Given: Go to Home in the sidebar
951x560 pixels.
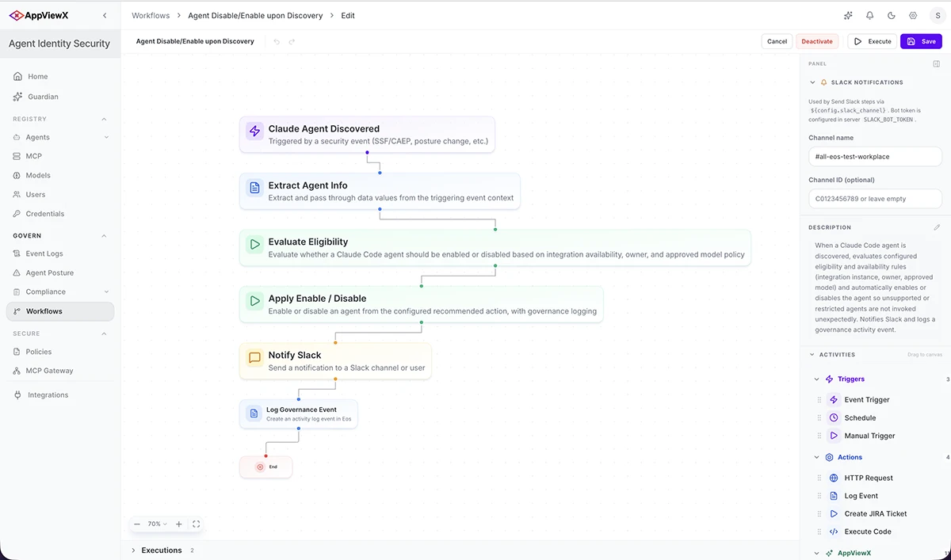Looking at the screenshot, I should tap(59, 77).
